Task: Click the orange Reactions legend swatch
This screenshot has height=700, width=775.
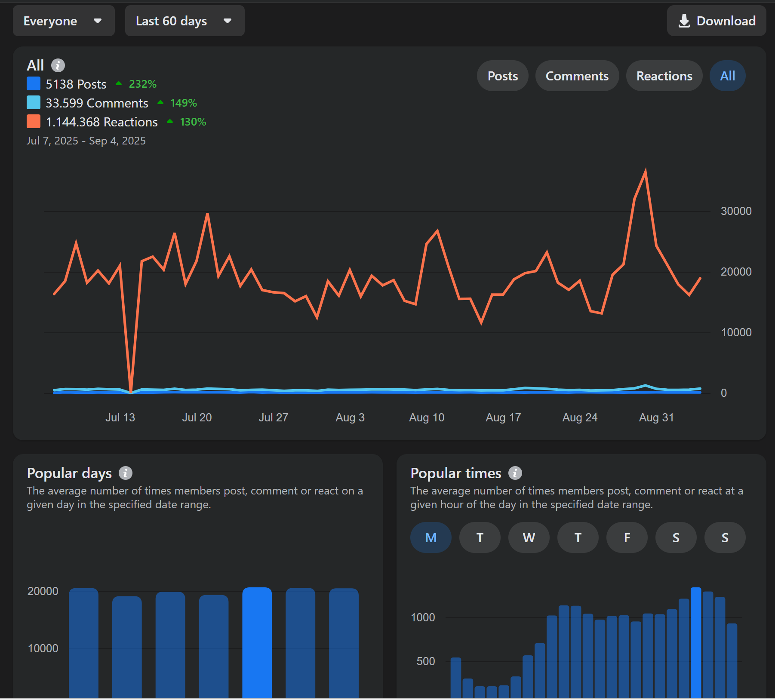Action: click(x=34, y=122)
